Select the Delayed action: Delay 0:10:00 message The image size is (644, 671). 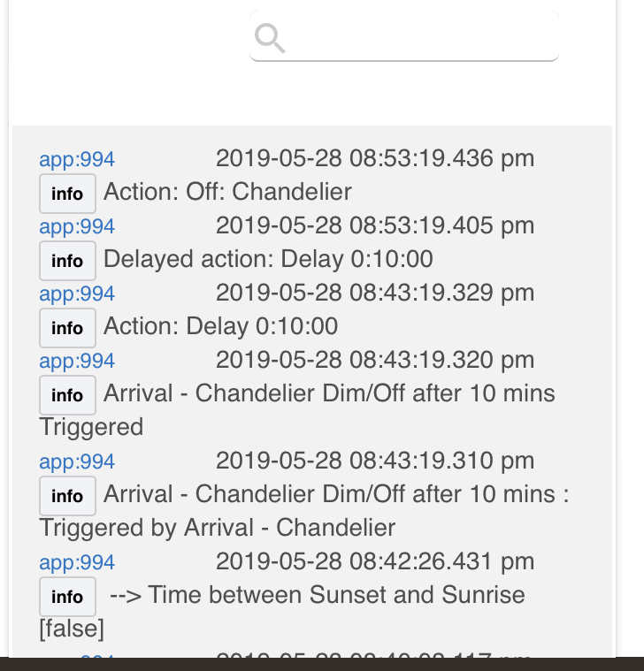click(x=268, y=259)
